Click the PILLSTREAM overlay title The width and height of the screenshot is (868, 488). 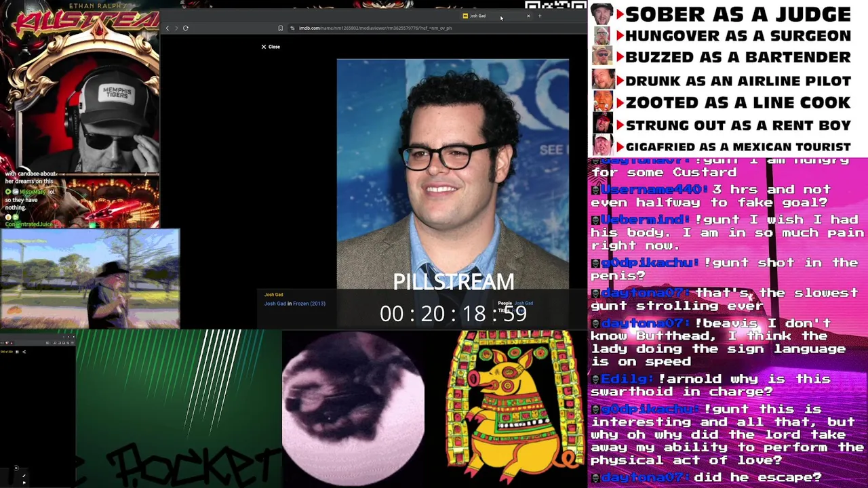click(x=454, y=282)
